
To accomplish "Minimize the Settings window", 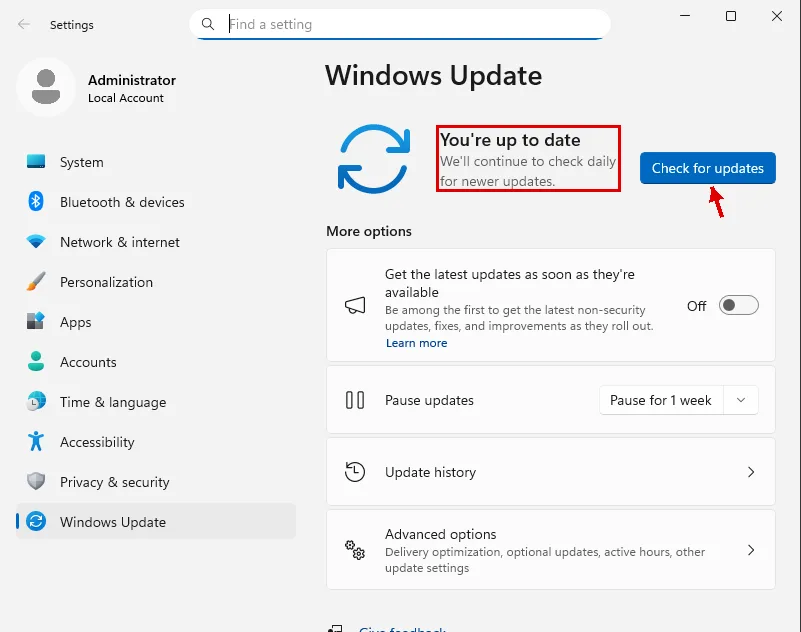I will click(685, 16).
